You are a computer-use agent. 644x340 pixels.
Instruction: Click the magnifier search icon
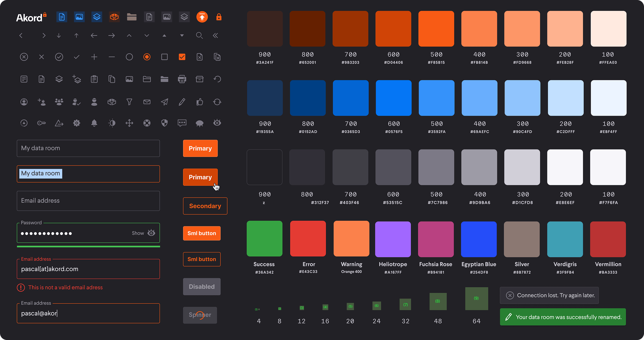point(199,35)
